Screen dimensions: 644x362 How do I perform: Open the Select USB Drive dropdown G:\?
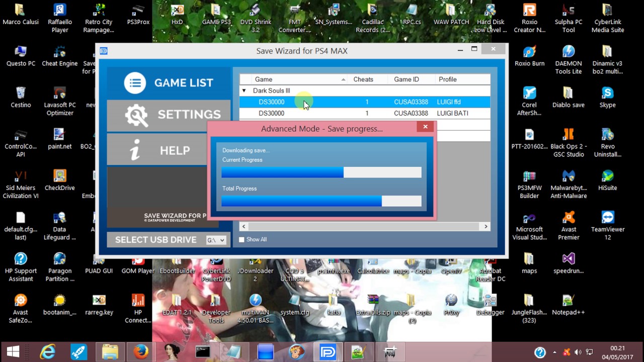tap(216, 240)
